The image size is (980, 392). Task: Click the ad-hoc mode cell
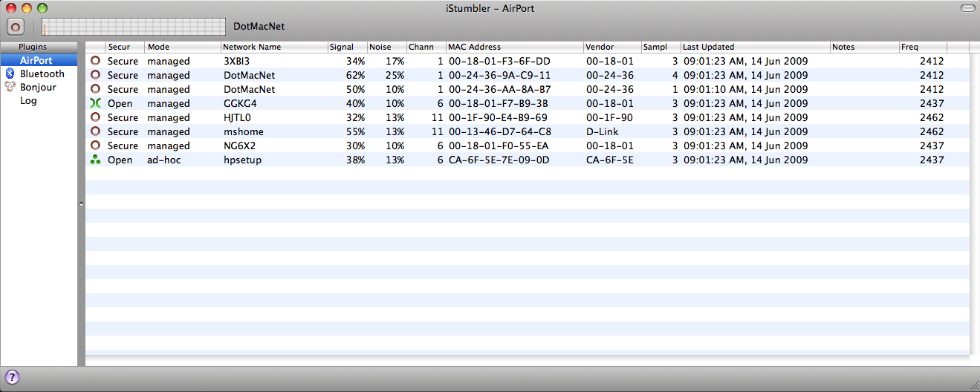pos(163,160)
